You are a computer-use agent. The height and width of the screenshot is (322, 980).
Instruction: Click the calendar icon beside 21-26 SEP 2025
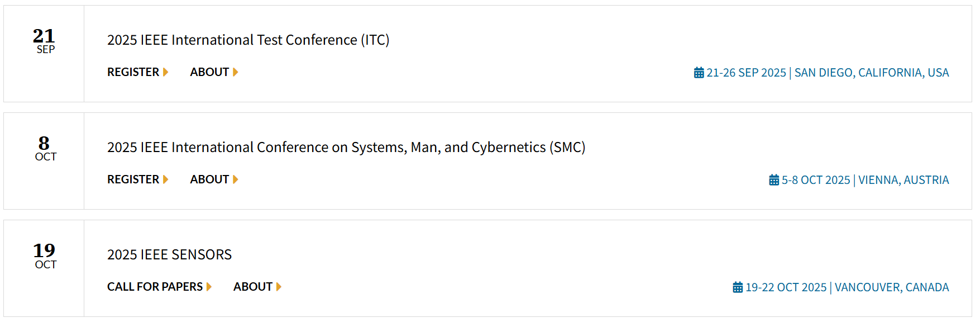[x=699, y=73]
